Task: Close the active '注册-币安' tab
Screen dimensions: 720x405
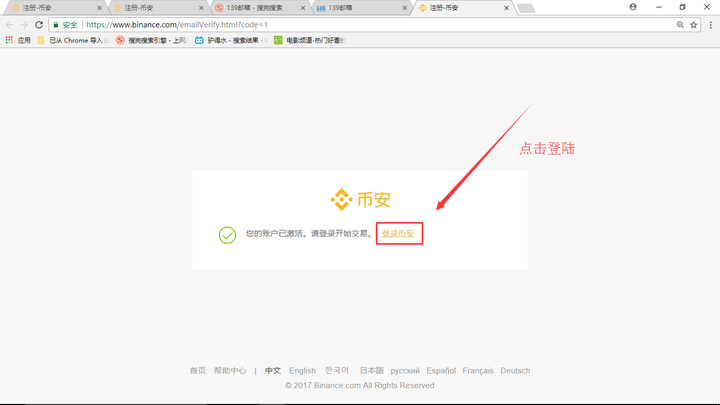Action: point(506,8)
